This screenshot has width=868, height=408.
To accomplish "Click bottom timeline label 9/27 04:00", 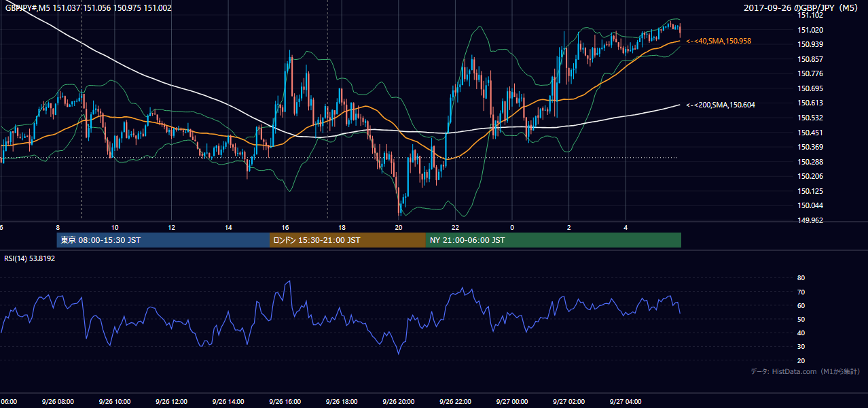I will [x=624, y=402].
